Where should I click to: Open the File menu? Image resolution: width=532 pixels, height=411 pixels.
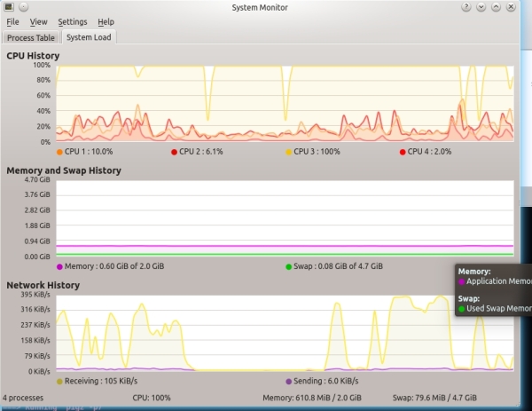point(12,22)
